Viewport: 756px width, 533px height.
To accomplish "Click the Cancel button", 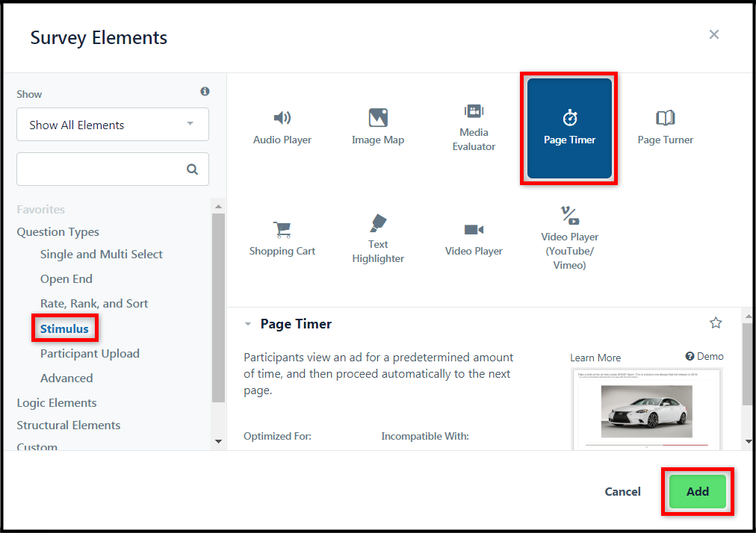I will (x=622, y=491).
